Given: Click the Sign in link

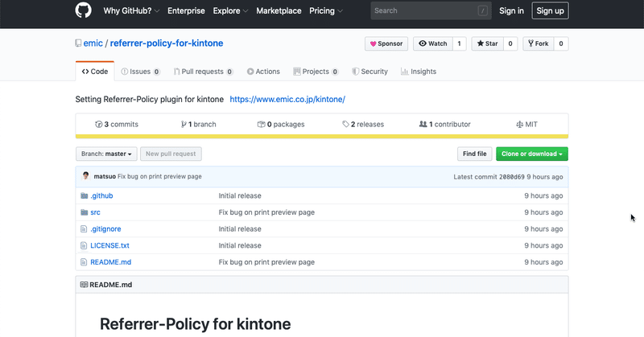Looking at the screenshot, I should tap(511, 10).
